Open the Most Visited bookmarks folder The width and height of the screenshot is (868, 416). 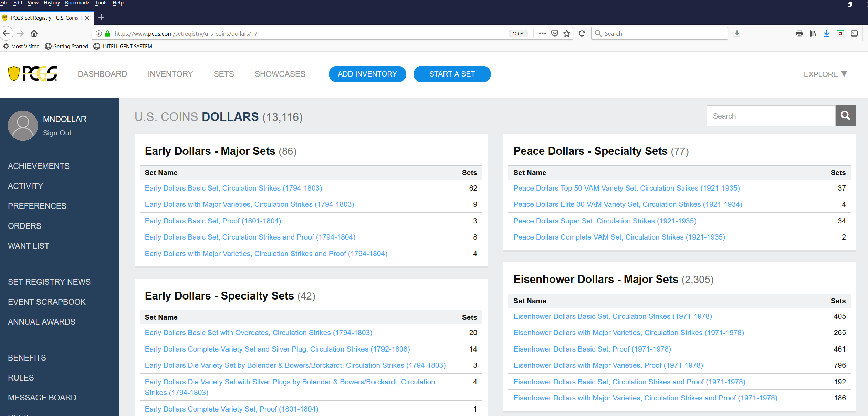[21, 46]
